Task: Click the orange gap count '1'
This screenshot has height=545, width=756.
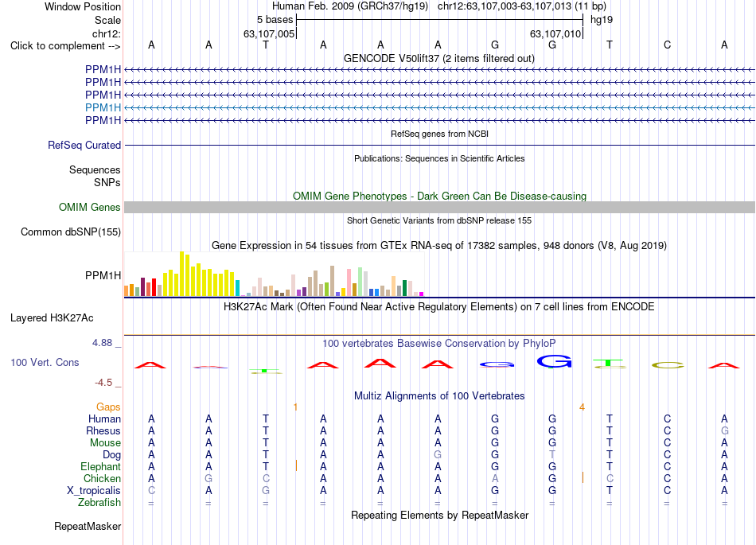Action: 295,407
